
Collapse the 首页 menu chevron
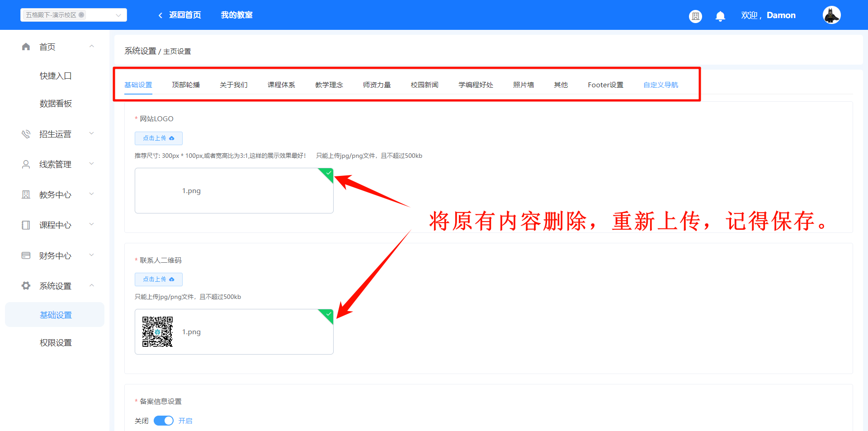point(92,46)
